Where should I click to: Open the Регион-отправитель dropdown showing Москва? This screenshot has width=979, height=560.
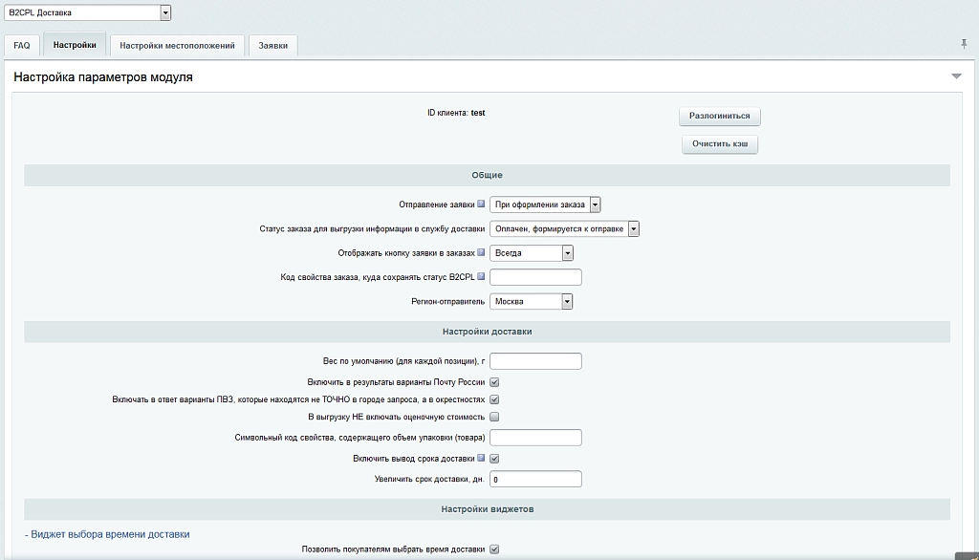532,302
